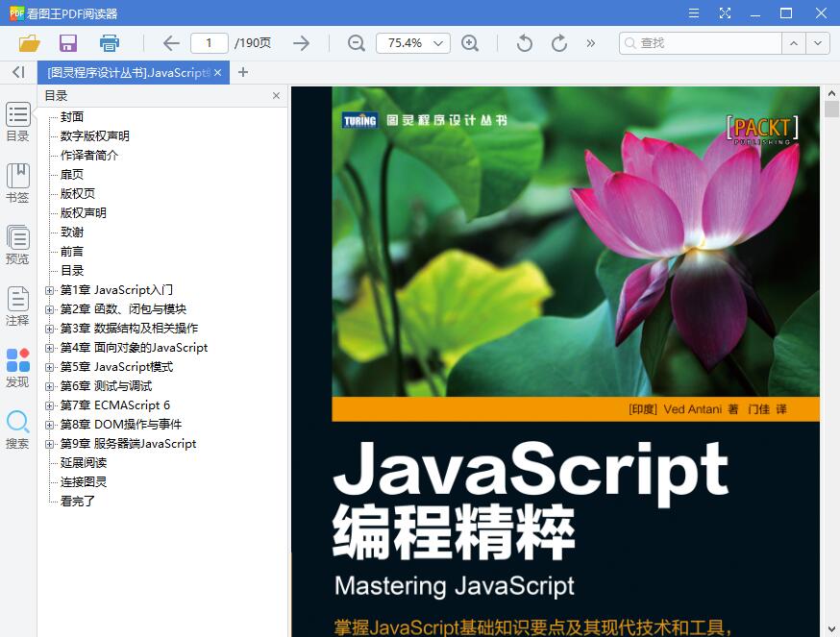Add a new tab with plus button
Viewport: 840px width, 637px height.
pos(243,72)
